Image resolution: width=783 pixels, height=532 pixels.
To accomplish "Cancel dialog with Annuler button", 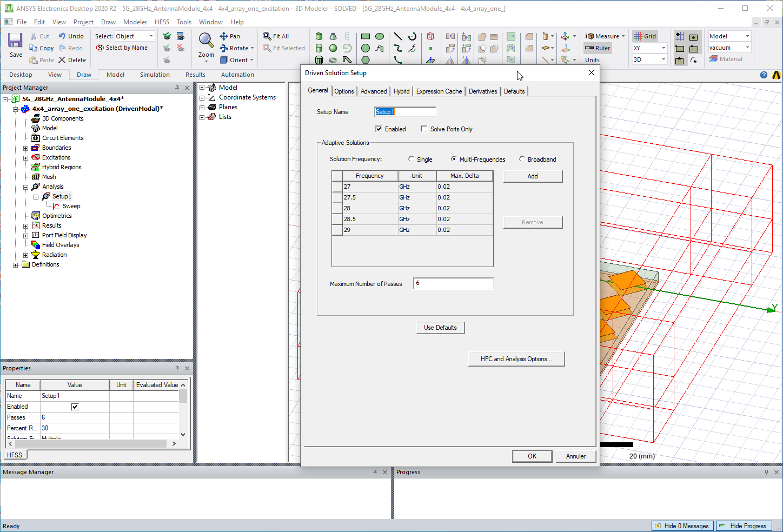I will [576, 456].
